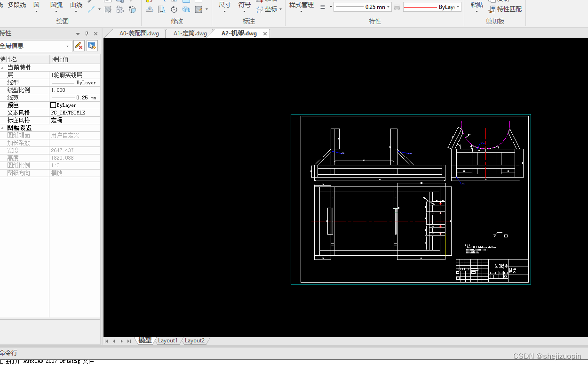Switch to the A0-装配图.dwg tab
The width and height of the screenshot is (588, 365).
coord(139,33)
